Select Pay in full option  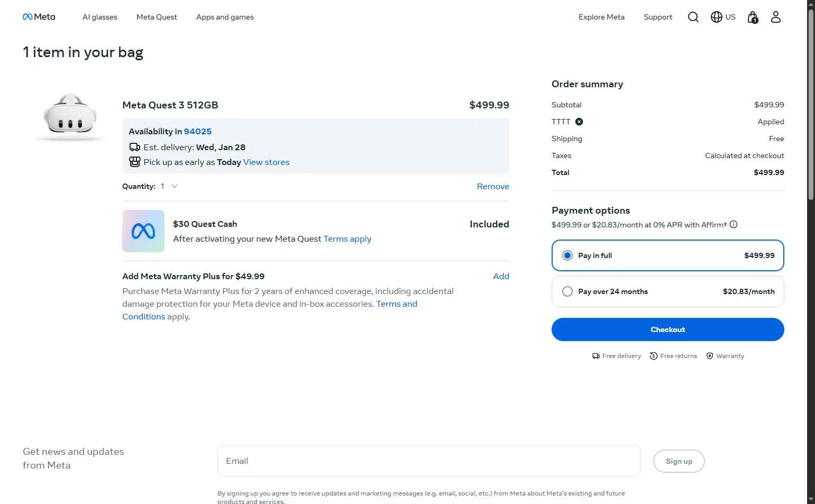point(667,255)
